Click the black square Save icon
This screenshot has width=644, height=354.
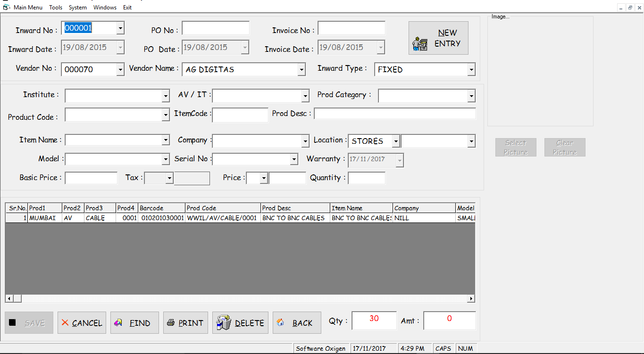pyautogui.click(x=13, y=322)
